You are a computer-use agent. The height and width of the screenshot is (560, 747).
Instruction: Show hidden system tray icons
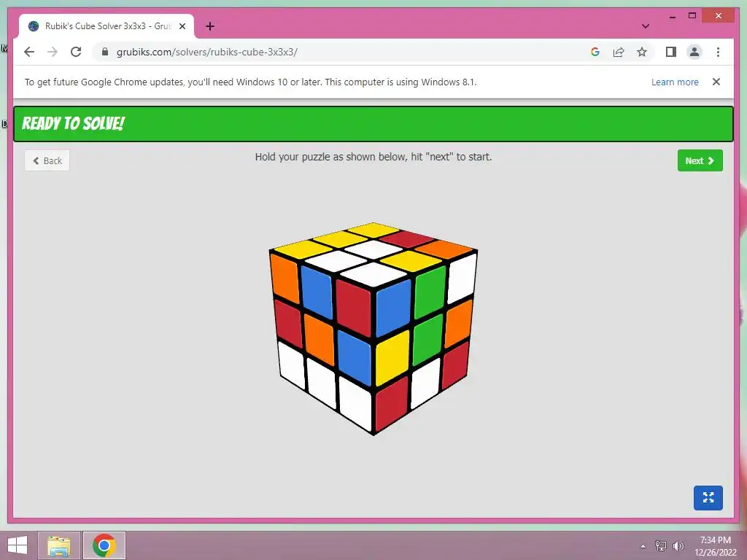click(643, 546)
